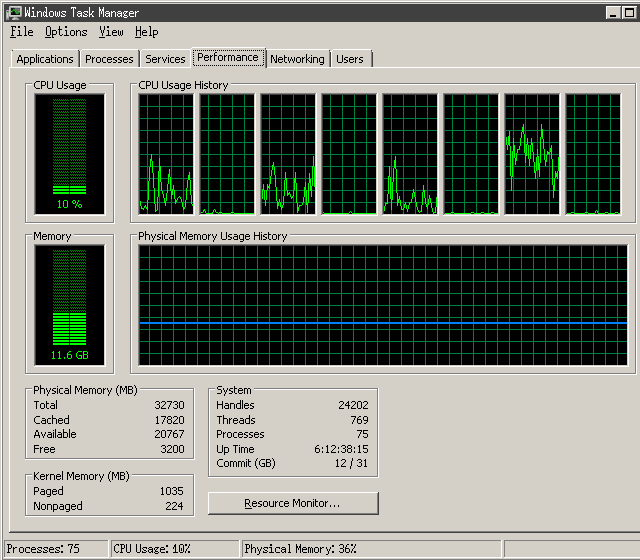Switch to the Applications tab
This screenshot has height=560, width=640.
[x=45, y=59]
